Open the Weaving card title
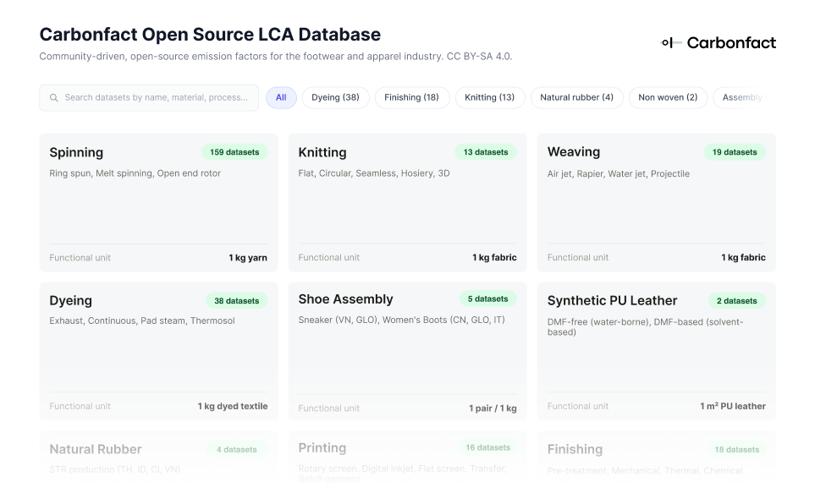 573,151
